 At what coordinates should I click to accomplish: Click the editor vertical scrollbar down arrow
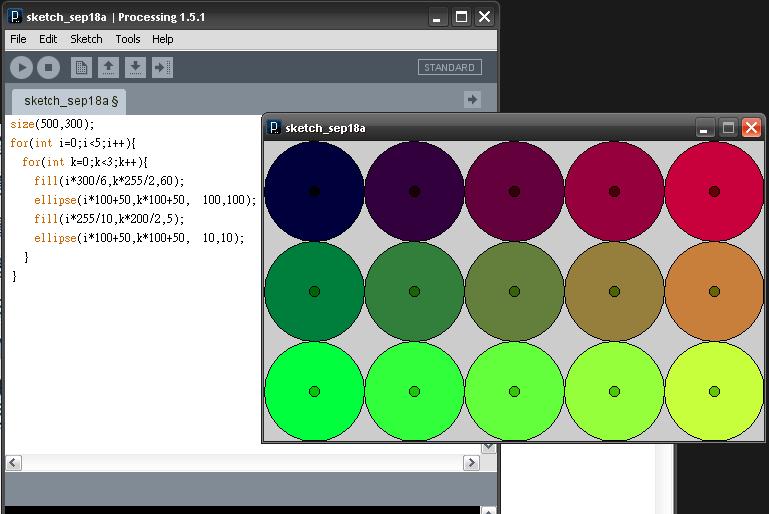point(488,447)
